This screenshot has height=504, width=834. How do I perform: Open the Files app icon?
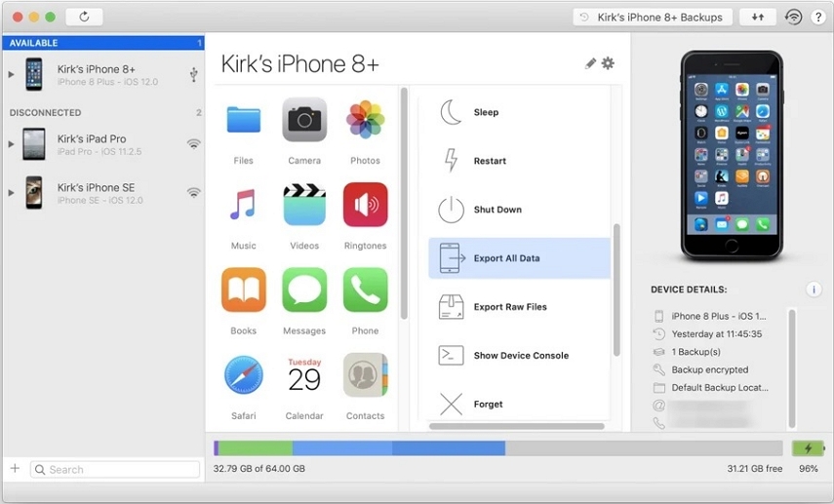[x=244, y=120]
